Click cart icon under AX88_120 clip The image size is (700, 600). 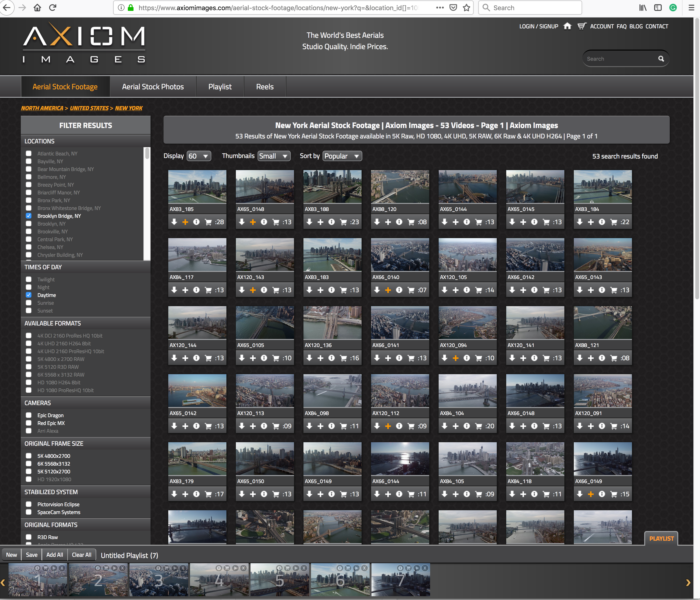[x=411, y=222]
